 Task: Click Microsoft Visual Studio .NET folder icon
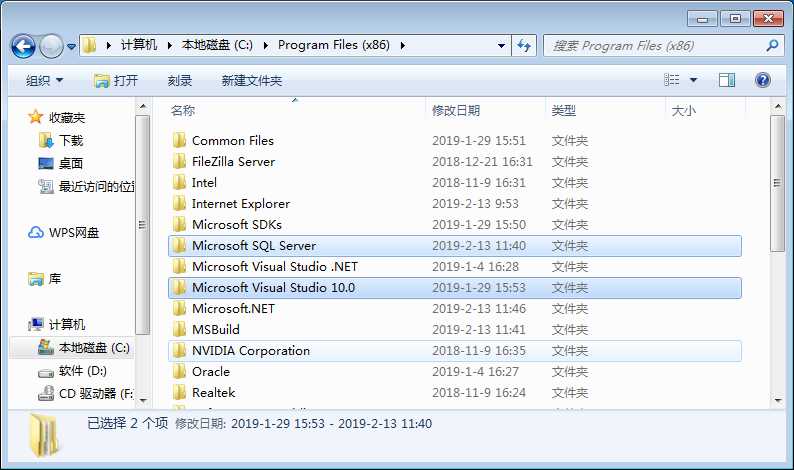179,266
